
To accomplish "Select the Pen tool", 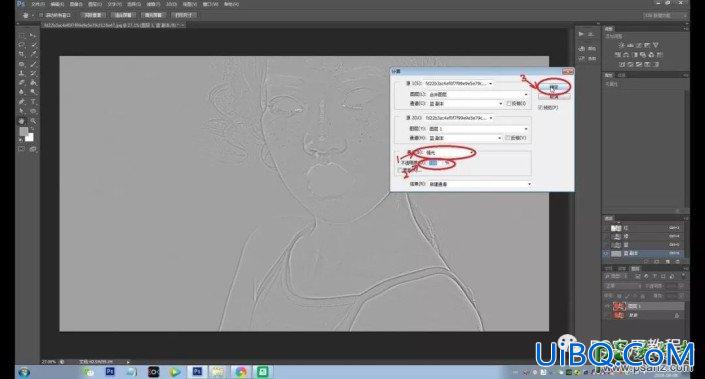I will pyautogui.click(x=21, y=102).
